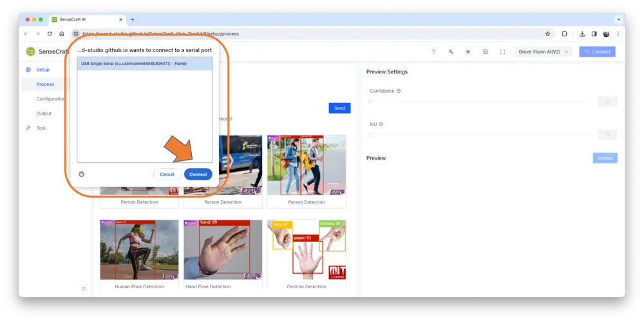Expand the Grove Vision AI(V2) device dropdown
The height and width of the screenshot is (322, 644).
pos(543,52)
